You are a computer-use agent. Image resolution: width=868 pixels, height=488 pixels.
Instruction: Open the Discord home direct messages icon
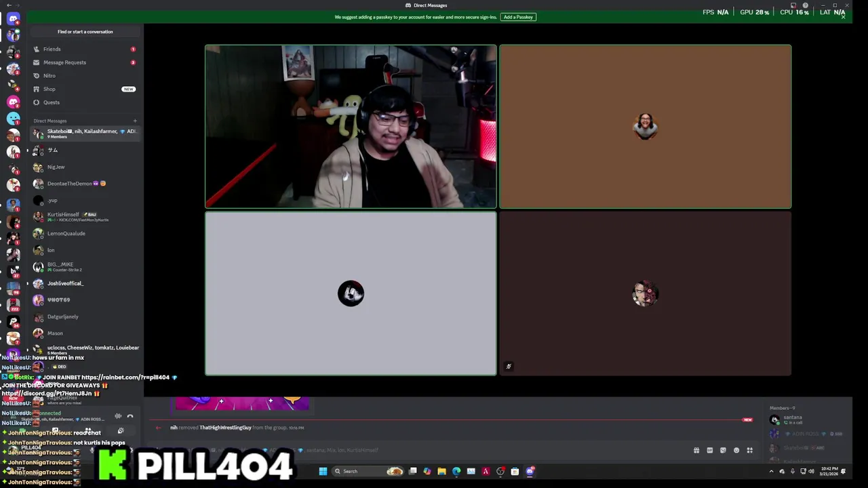click(13, 19)
